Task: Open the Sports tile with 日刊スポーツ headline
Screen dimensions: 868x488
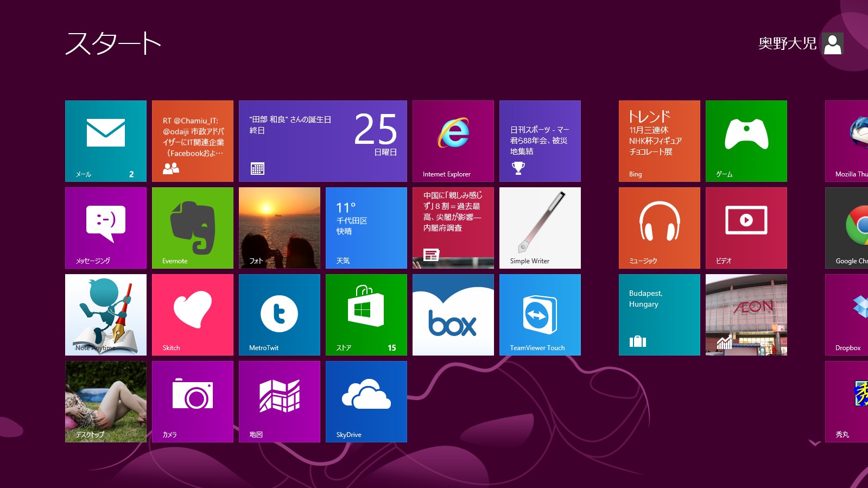Action: 540,141
